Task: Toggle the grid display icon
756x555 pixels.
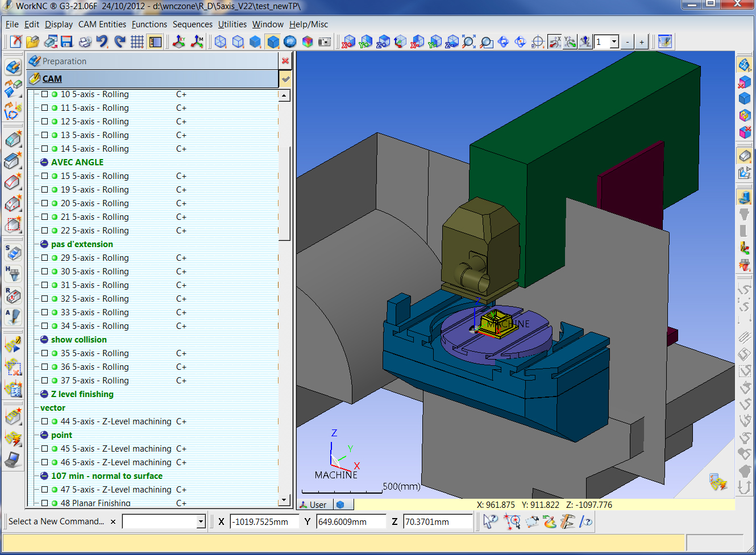Action: click(137, 41)
